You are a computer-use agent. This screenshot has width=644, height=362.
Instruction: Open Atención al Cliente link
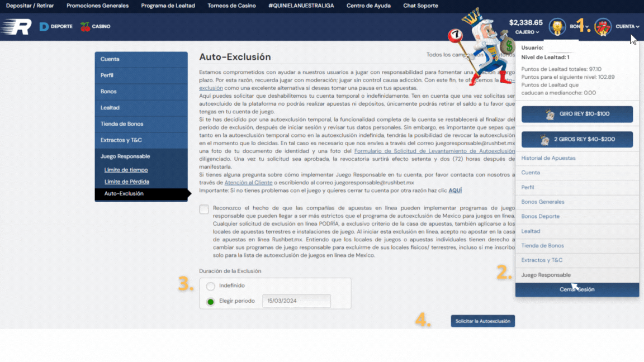(x=248, y=183)
